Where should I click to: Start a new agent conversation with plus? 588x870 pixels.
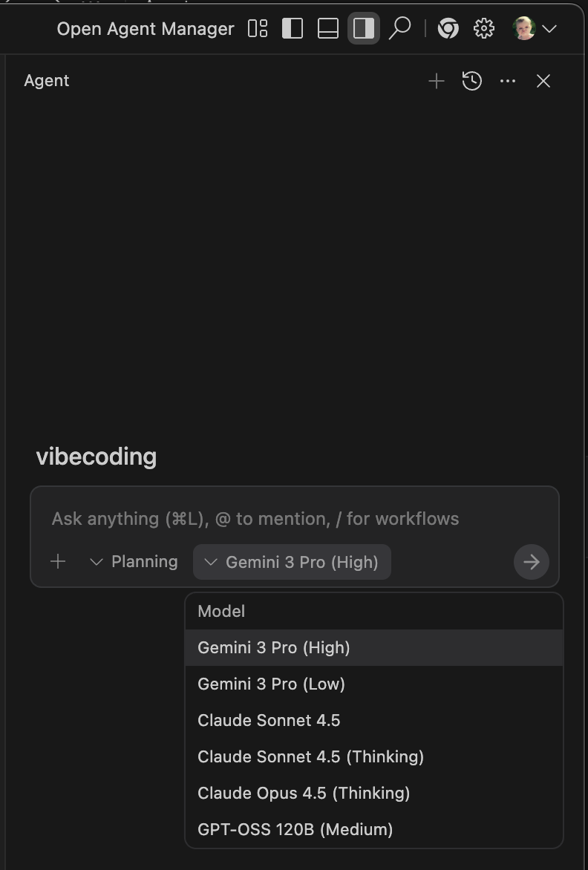[437, 81]
